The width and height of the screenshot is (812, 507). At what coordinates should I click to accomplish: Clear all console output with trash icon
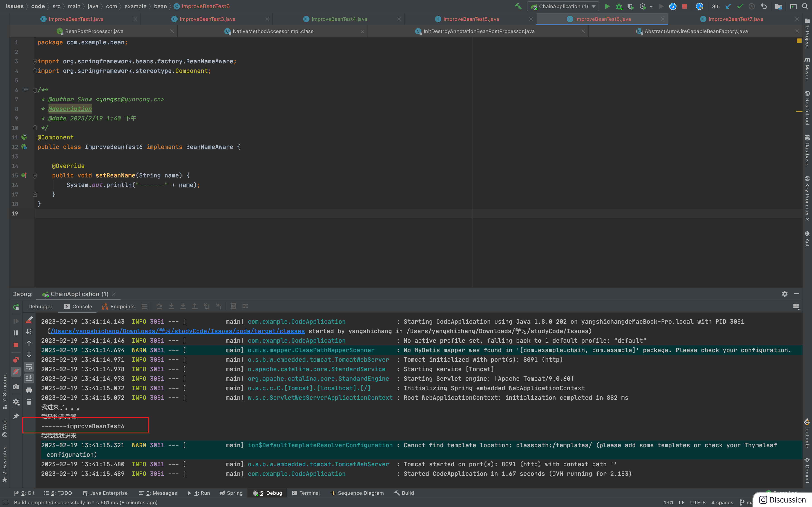[29, 402]
